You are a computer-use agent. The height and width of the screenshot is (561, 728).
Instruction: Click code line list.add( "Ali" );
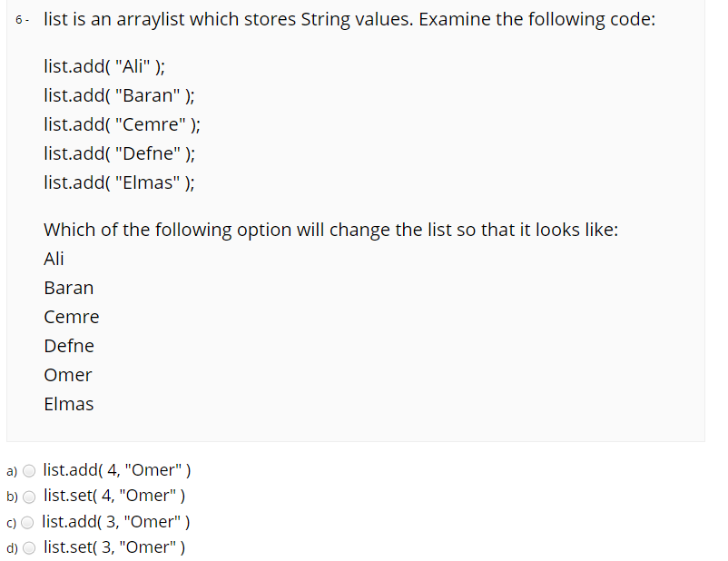(104, 66)
